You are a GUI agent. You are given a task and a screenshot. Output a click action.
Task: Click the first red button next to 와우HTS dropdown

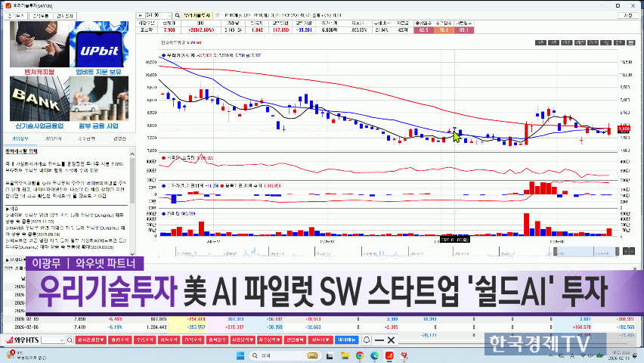click(89, 340)
